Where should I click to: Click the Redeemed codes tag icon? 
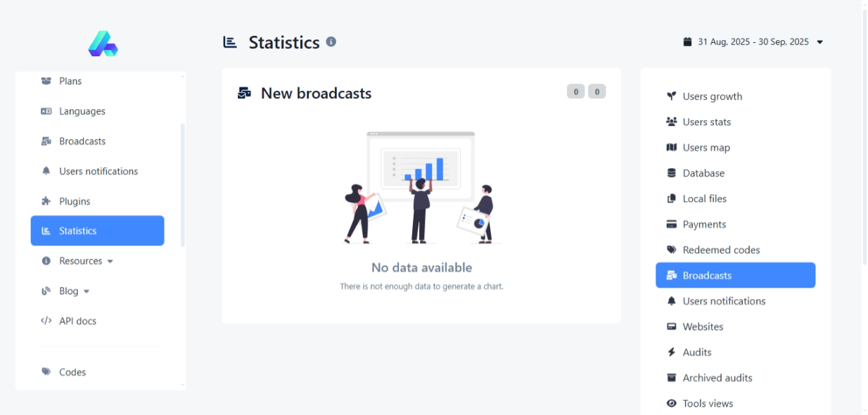pyautogui.click(x=671, y=250)
